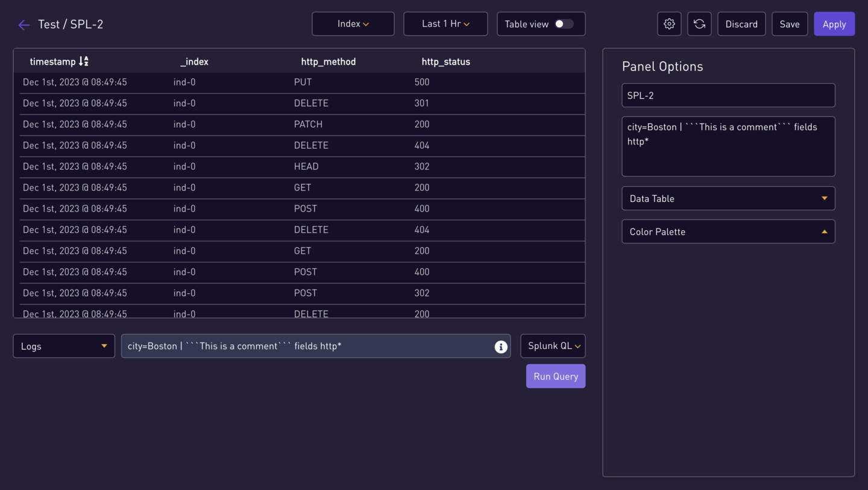868x490 pixels.
Task: Click the query info icon
Action: pos(500,347)
